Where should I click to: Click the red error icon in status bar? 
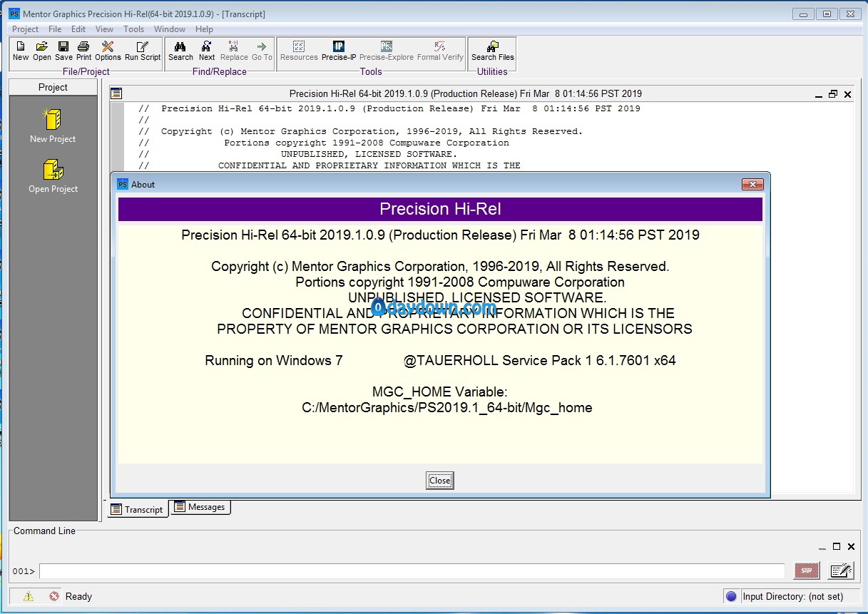click(54, 596)
